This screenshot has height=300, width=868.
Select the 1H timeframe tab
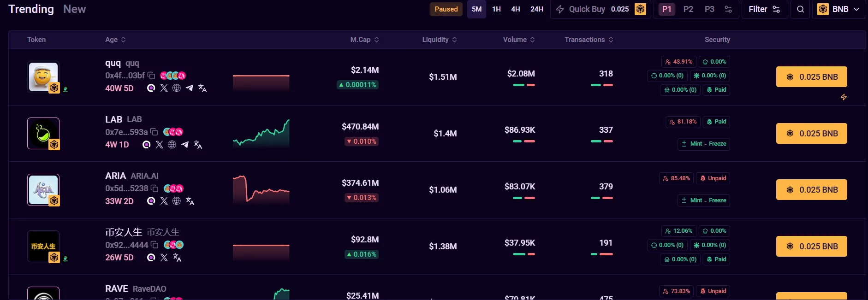pos(496,9)
